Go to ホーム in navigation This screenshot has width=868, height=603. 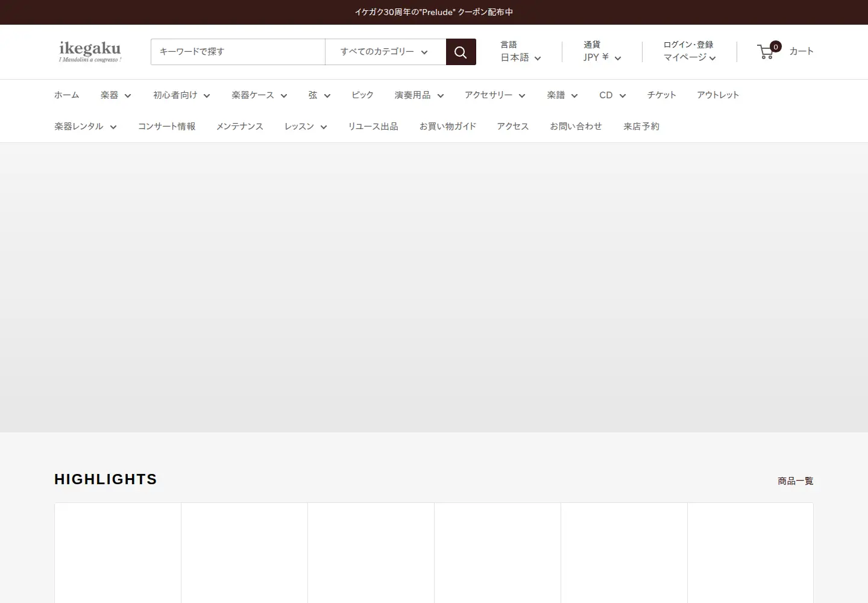[67, 95]
